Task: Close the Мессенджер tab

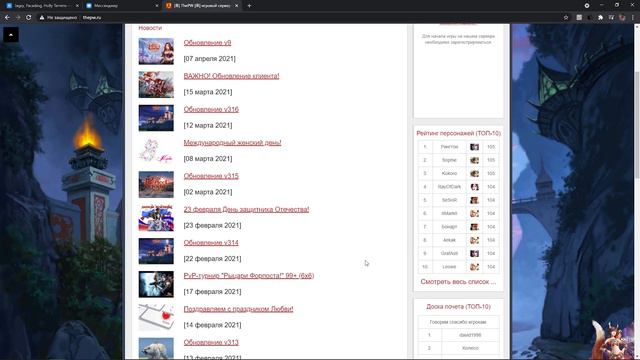Action: pyautogui.click(x=157, y=6)
